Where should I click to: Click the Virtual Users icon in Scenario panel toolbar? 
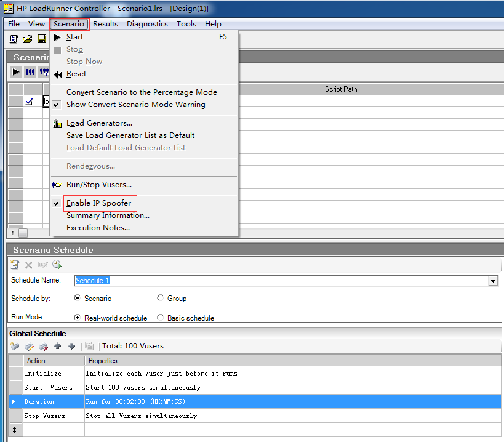pyautogui.click(x=30, y=71)
